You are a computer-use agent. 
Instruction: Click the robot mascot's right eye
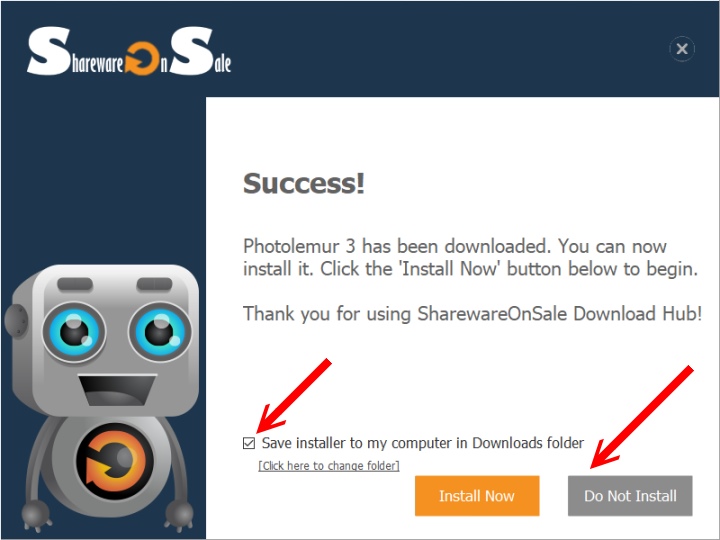click(x=160, y=332)
